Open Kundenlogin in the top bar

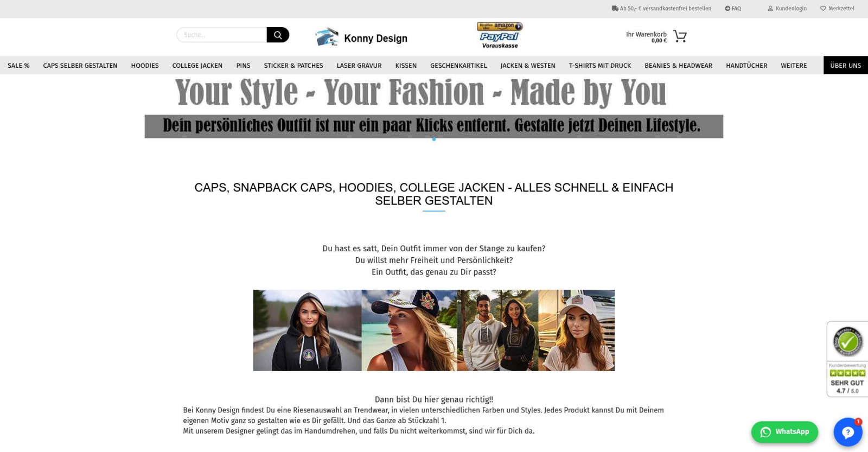click(x=787, y=9)
